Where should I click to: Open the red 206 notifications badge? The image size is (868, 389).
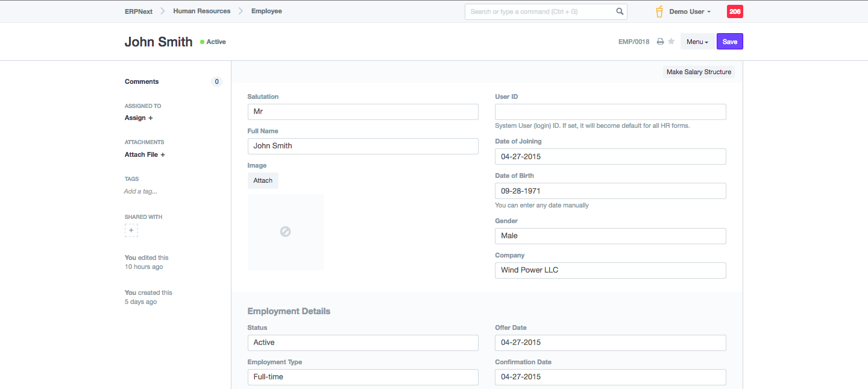(735, 11)
